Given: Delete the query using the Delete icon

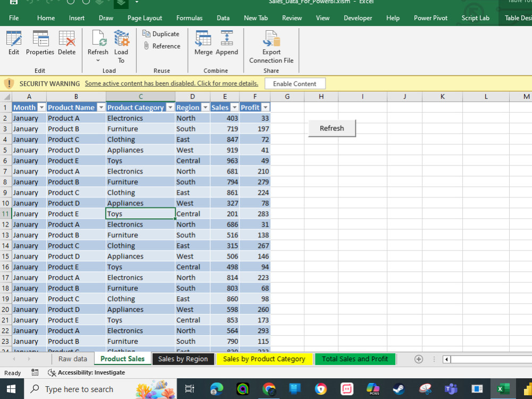Looking at the screenshot, I should pyautogui.click(x=66, y=38).
